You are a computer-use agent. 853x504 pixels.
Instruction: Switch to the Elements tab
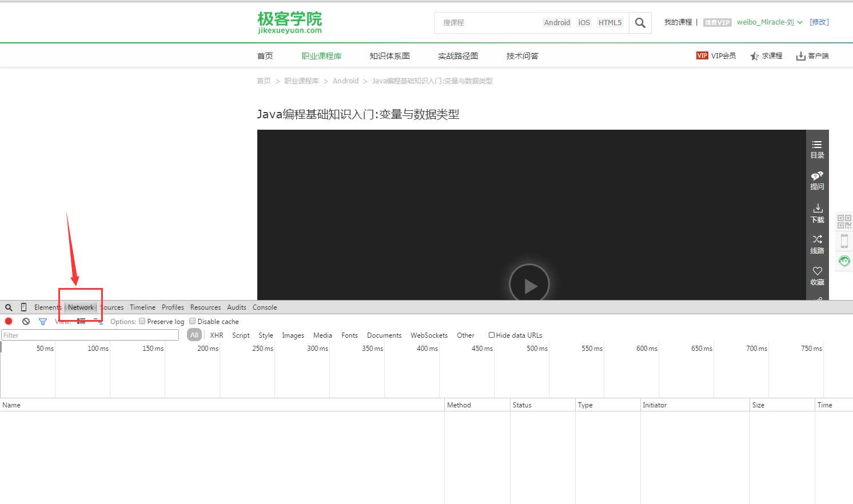(x=48, y=307)
